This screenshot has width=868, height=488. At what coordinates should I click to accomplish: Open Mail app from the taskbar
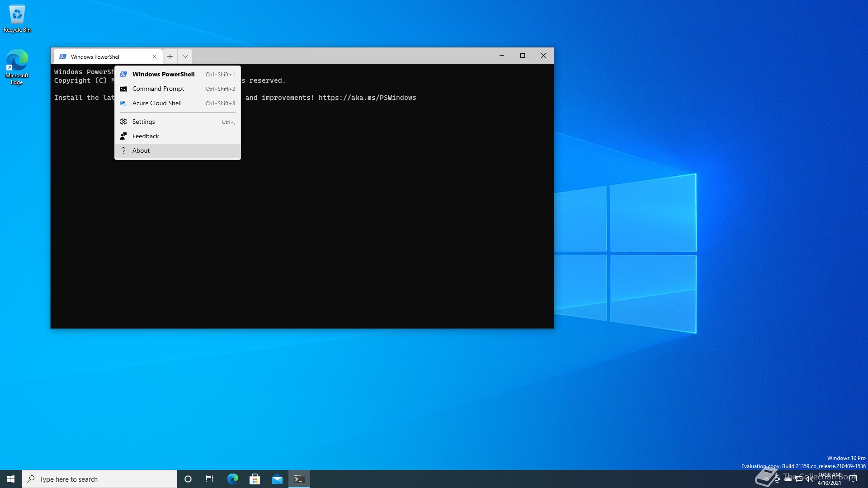[277, 479]
